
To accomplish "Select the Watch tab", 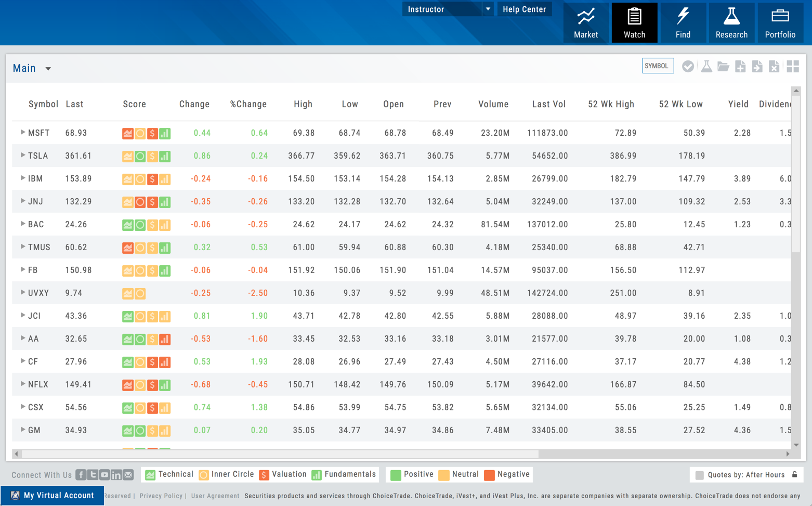I will 634,23.
